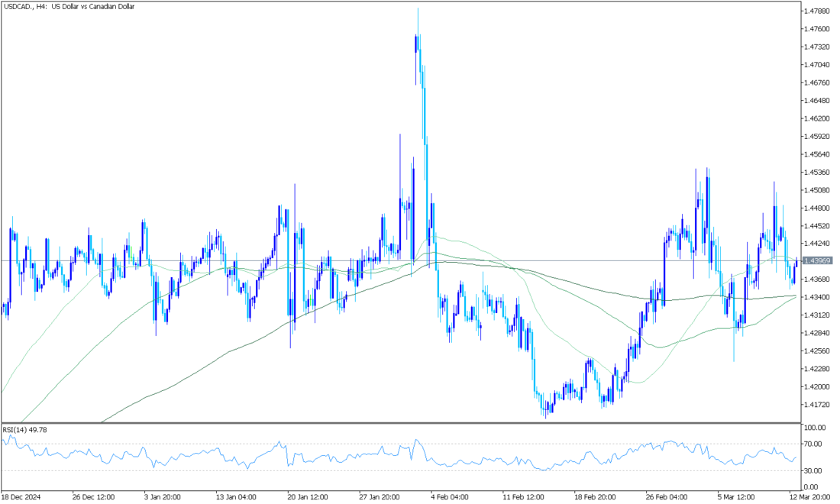Click the 1.45360 price axis label

[816, 172]
